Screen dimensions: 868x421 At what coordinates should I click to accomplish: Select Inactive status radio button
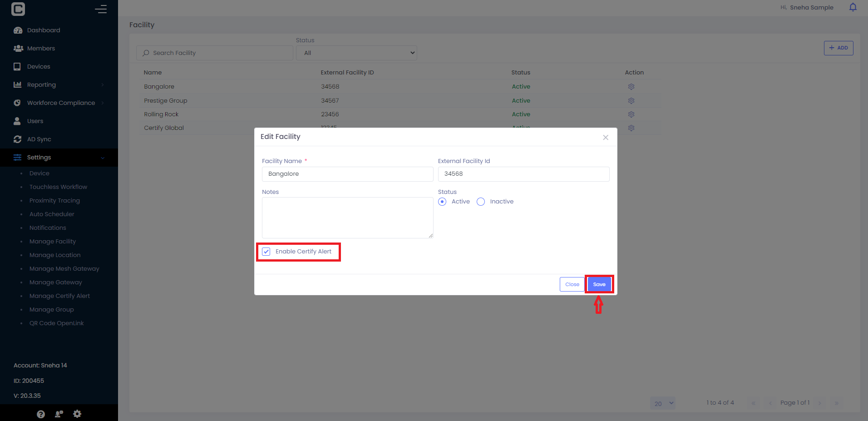[481, 202]
